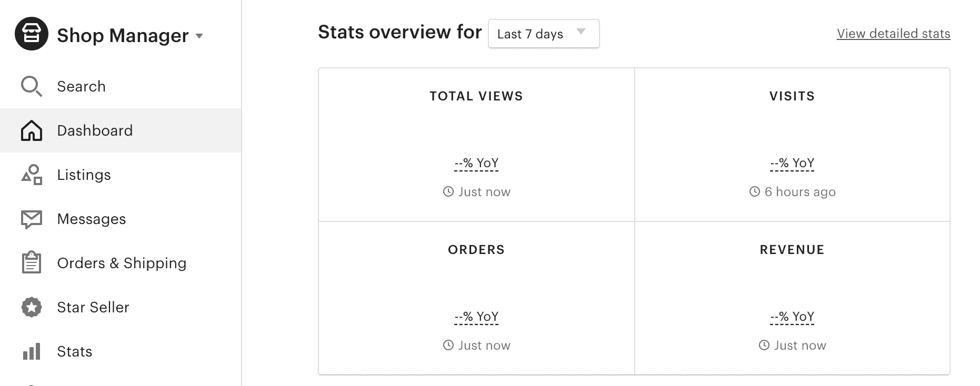This screenshot has height=386, width=980.
Task: Click the Star Seller menu label
Action: (x=93, y=307)
